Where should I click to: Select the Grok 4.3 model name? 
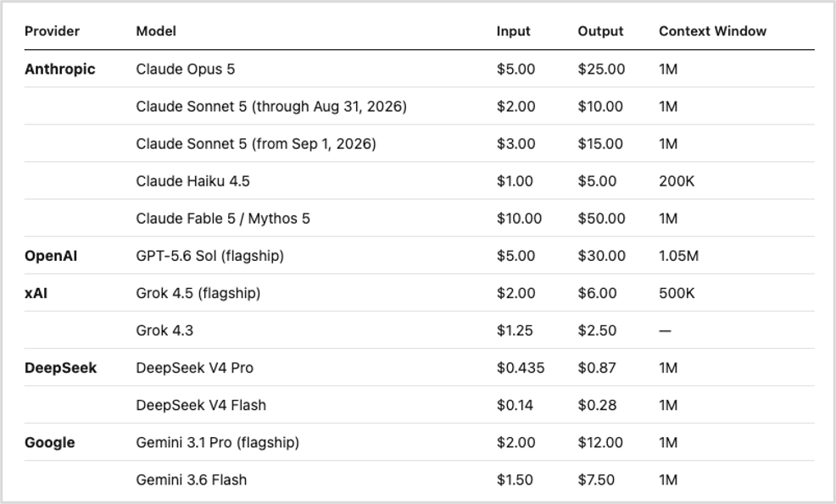pyautogui.click(x=164, y=330)
